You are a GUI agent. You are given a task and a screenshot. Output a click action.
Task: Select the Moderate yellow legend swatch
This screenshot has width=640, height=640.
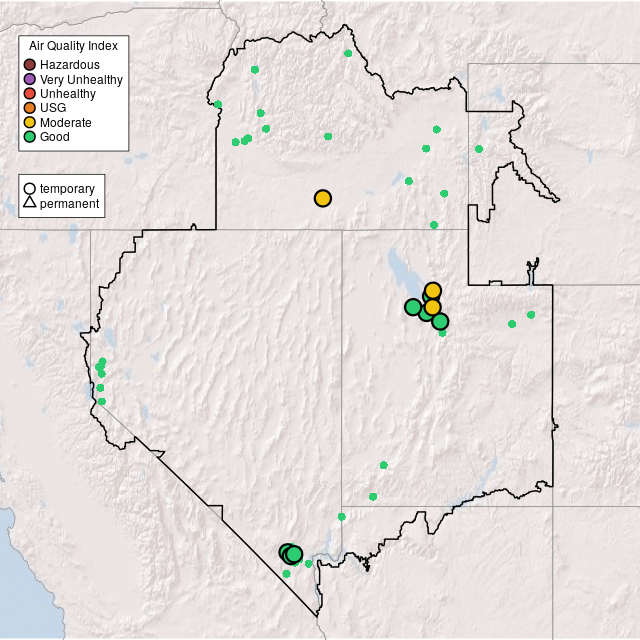coord(30,122)
